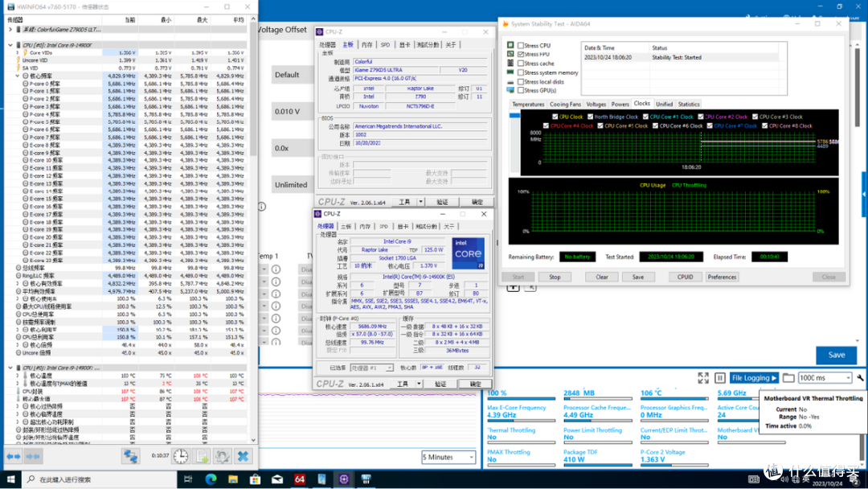The height and width of the screenshot is (489, 868).
Task: Click HWiNFO collapse-columns inward arrows icon
Action: [33, 456]
